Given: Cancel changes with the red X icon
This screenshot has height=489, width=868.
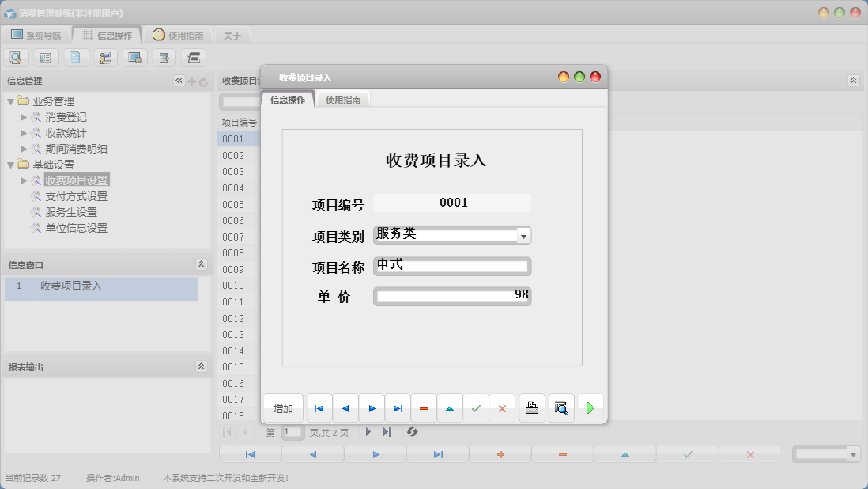Looking at the screenshot, I should 502,407.
